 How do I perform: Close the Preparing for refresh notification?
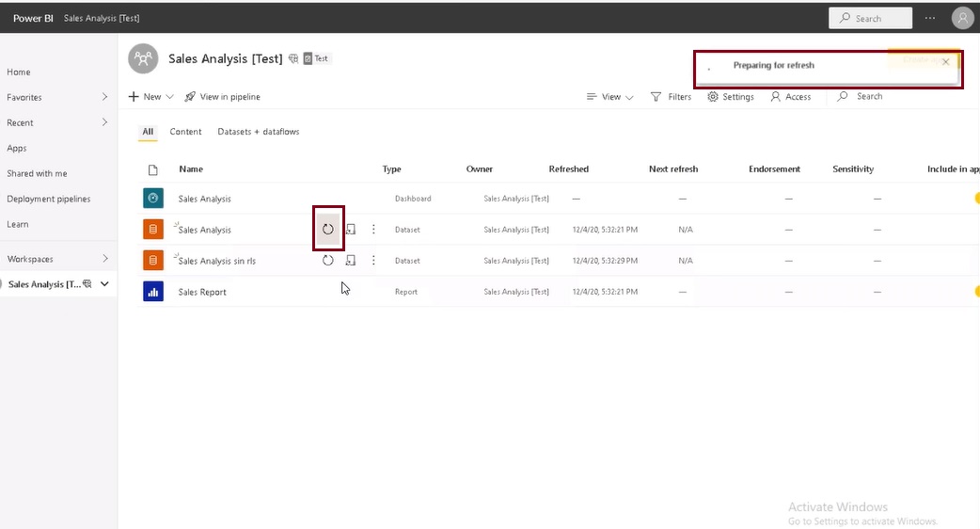(945, 62)
